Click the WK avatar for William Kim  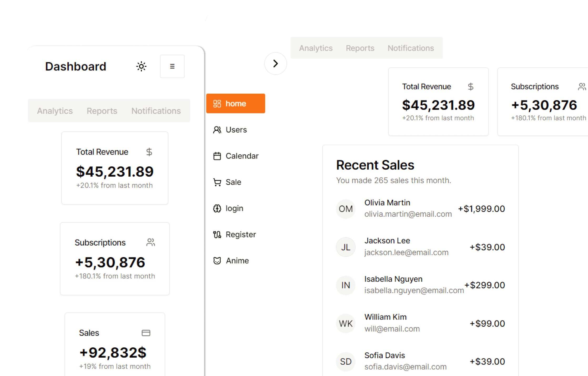346,323
